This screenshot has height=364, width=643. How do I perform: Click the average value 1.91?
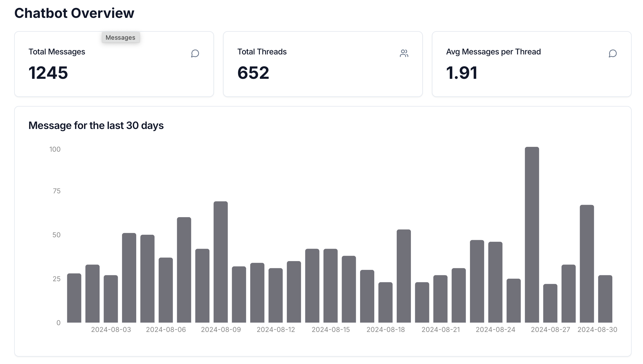(462, 73)
